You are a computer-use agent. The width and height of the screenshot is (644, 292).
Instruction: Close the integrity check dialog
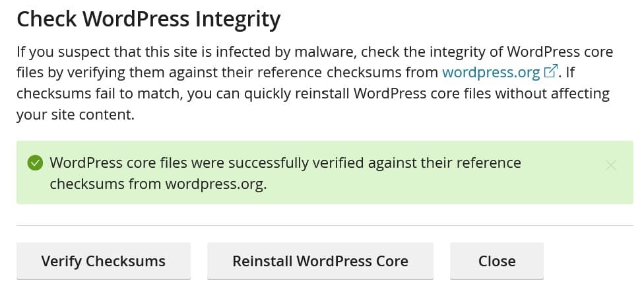pyautogui.click(x=496, y=261)
